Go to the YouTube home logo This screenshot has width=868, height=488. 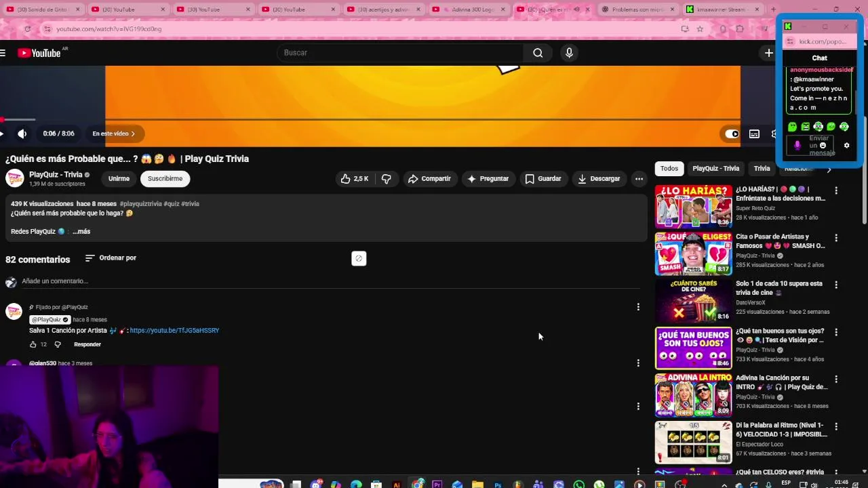point(39,53)
